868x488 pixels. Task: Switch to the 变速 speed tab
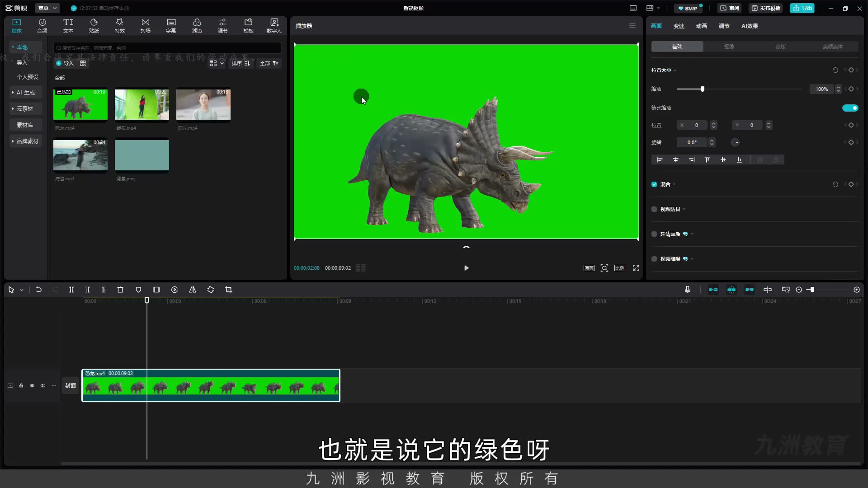click(679, 26)
